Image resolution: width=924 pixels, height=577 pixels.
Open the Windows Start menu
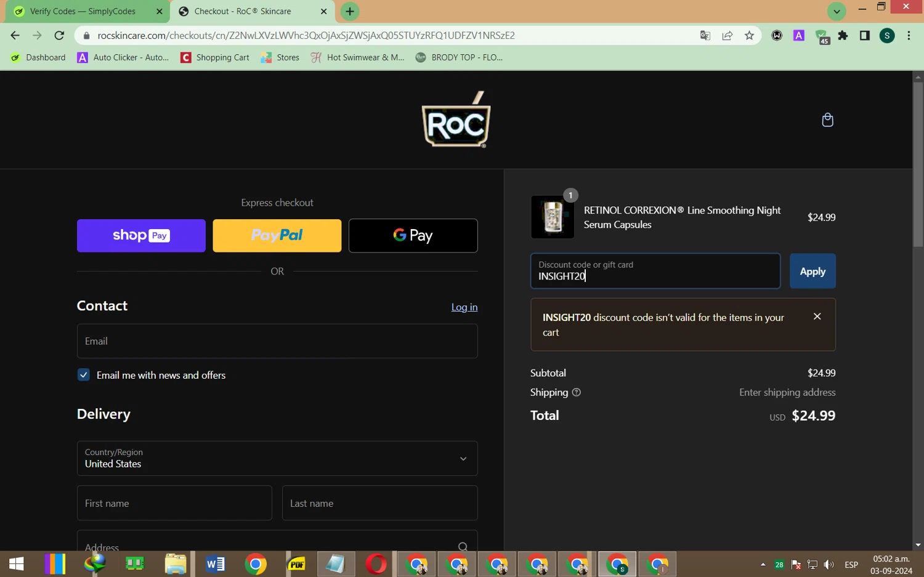17,564
